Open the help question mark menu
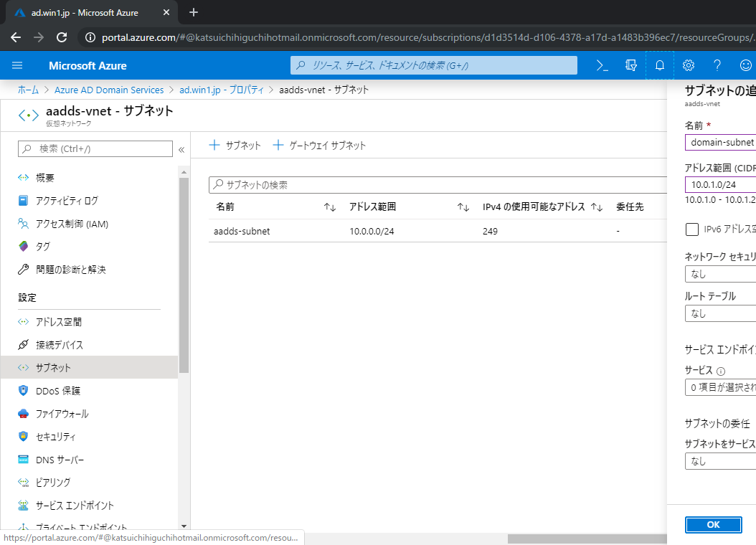Viewport: 756px width, 545px height. (717, 65)
